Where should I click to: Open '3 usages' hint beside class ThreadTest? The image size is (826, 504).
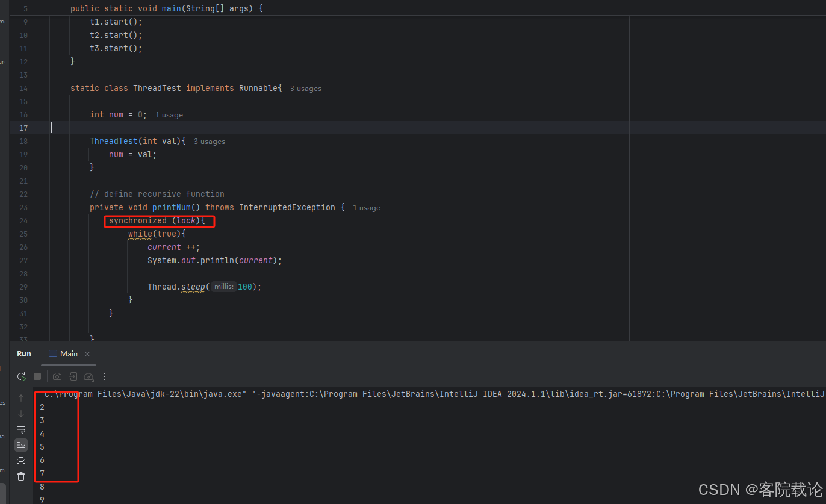(x=306, y=89)
